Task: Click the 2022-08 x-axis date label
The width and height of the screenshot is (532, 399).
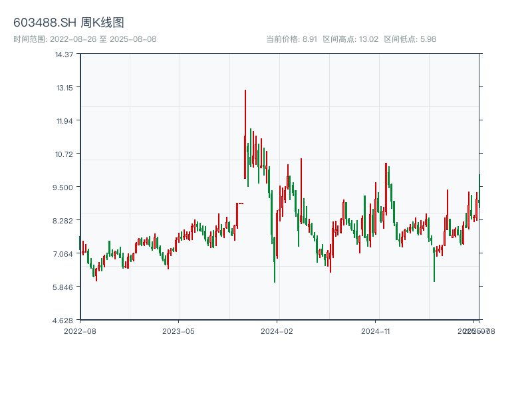Action: coord(80,331)
